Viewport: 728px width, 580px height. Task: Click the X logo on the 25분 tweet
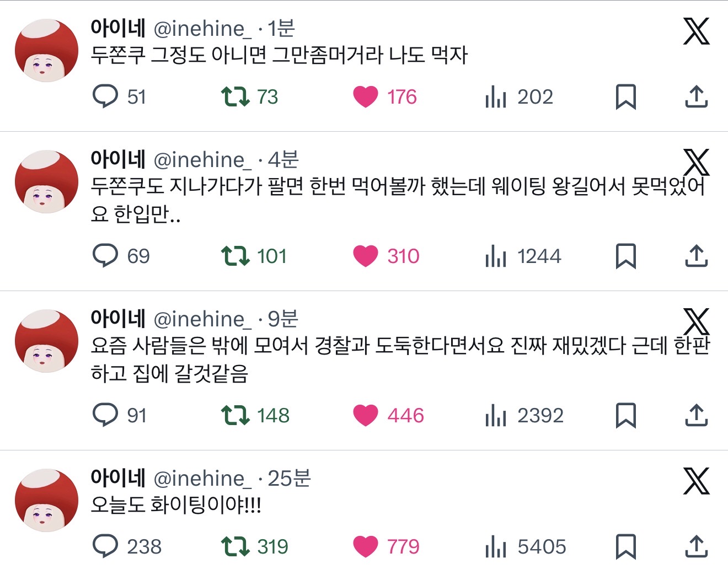pyautogui.click(x=696, y=481)
